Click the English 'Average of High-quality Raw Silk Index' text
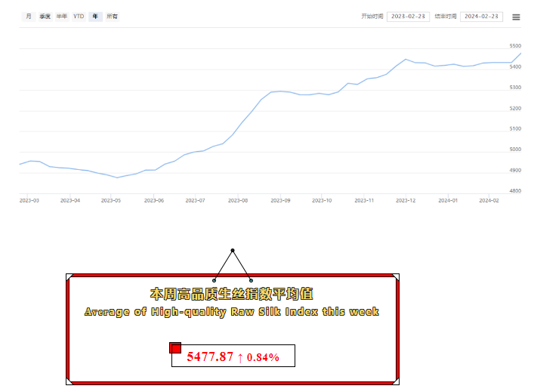This screenshot has height=392, width=534. point(232,312)
